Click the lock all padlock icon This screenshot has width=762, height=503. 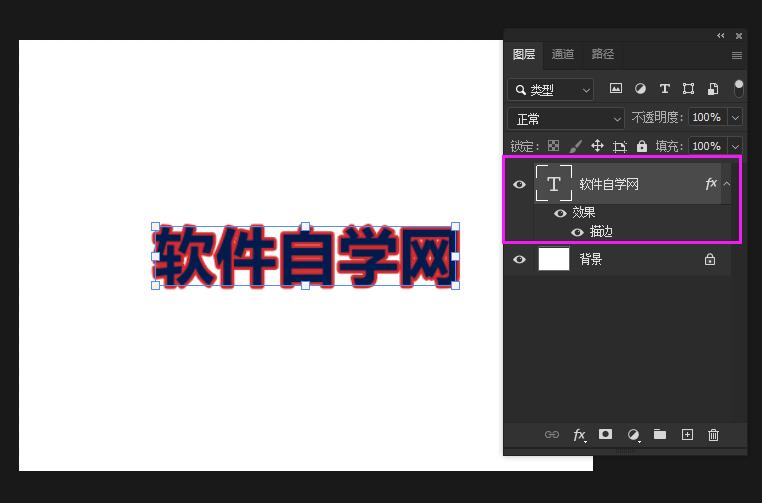pos(642,146)
